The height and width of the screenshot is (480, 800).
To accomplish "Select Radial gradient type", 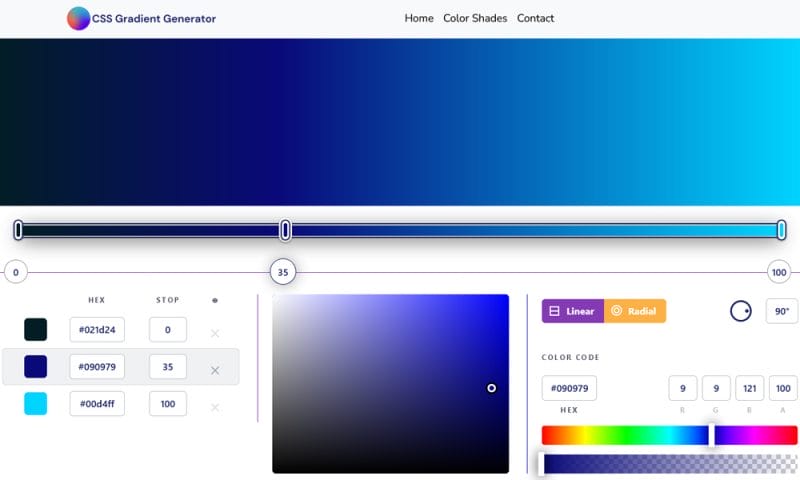I will tap(635, 311).
